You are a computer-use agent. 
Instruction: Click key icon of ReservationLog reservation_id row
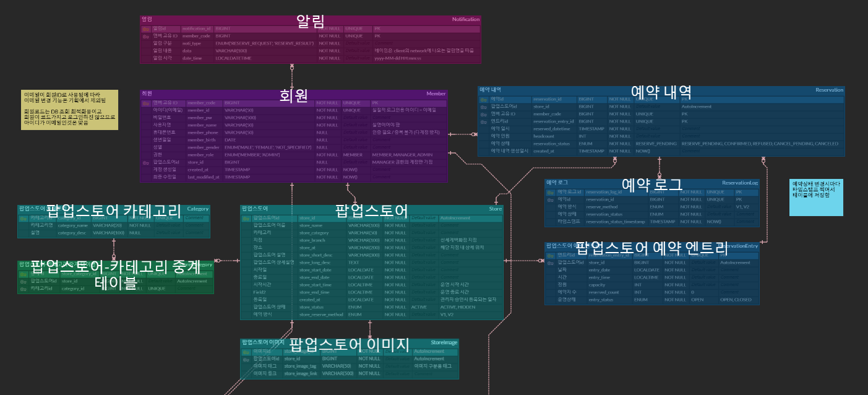point(551,200)
